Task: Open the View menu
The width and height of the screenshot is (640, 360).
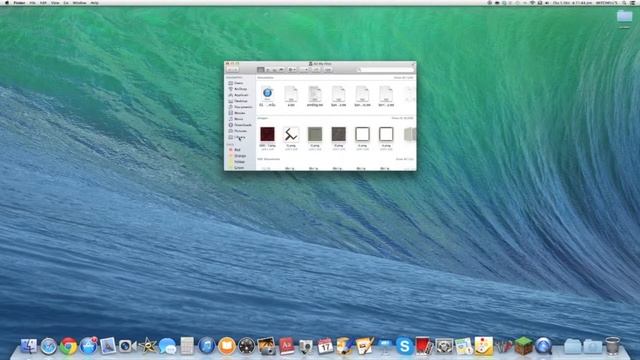Action: pyautogui.click(x=55, y=3)
